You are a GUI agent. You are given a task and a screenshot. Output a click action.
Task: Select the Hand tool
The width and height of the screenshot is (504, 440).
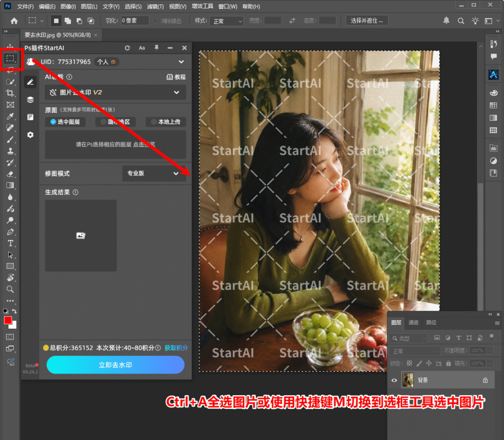point(10,277)
